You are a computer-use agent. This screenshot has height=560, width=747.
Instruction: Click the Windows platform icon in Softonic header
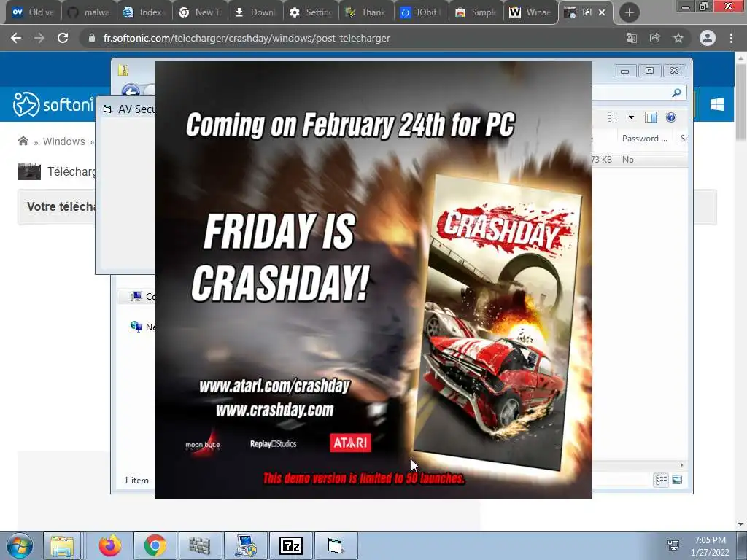click(717, 104)
